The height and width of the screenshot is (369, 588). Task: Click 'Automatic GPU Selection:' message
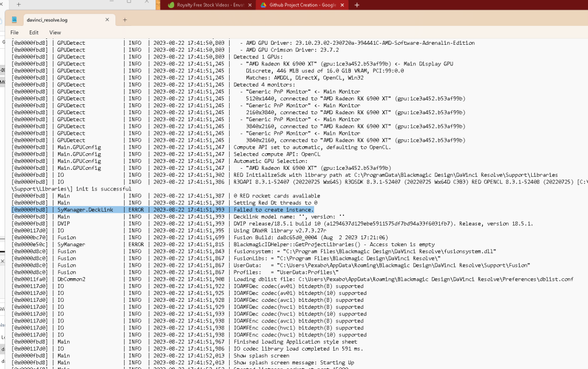point(270,161)
